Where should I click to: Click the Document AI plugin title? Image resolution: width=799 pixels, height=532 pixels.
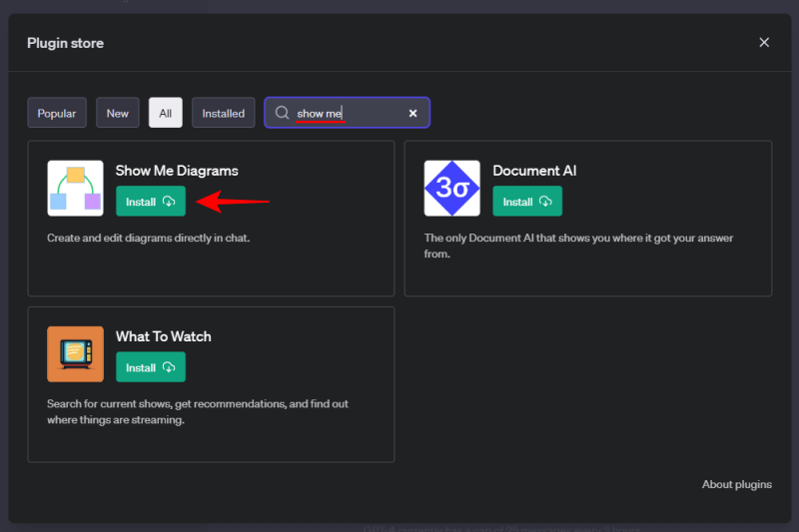pyautogui.click(x=534, y=171)
